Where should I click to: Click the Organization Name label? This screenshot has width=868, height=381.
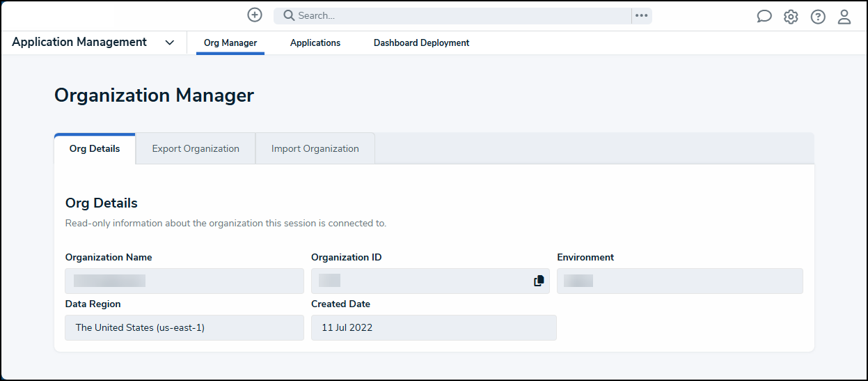click(x=109, y=257)
